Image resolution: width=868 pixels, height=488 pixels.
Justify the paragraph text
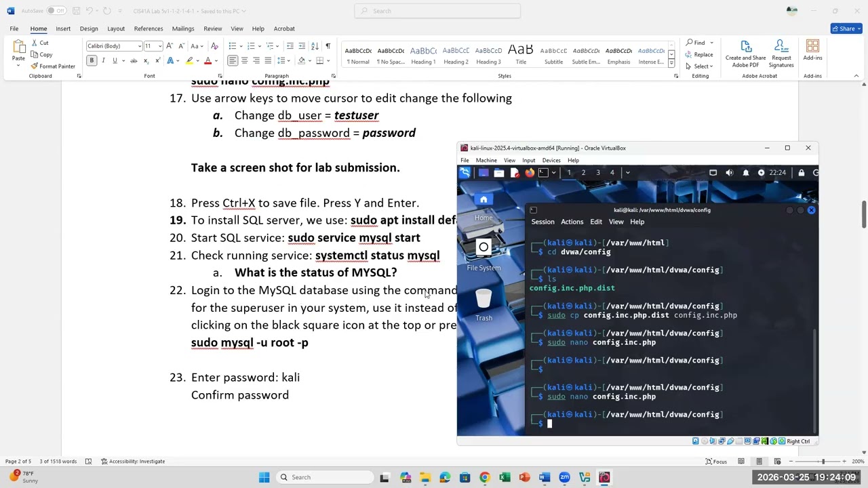(x=268, y=60)
